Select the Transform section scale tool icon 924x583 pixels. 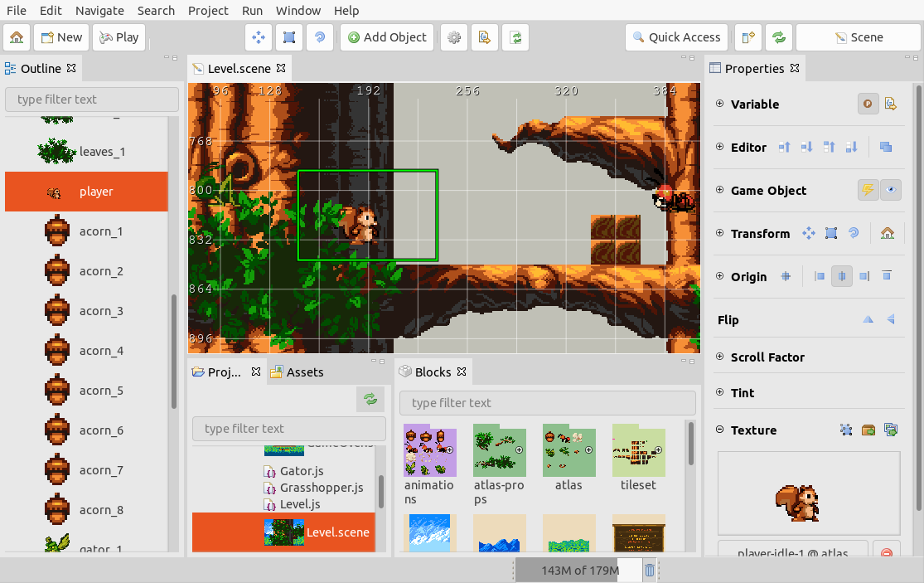click(x=831, y=233)
